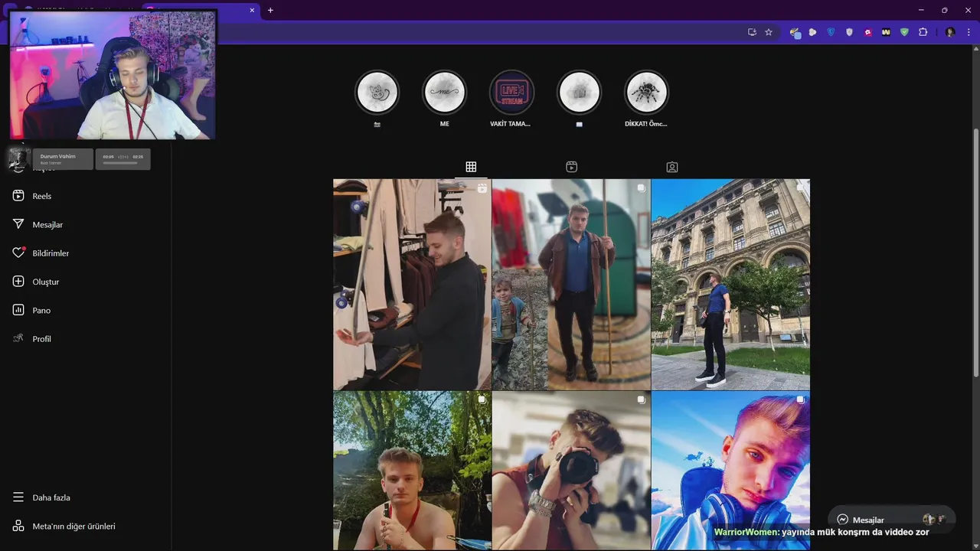Click the carousel icon on building post
Image resolution: width=980 pixels, height=551 pixels.
point(800,187)
